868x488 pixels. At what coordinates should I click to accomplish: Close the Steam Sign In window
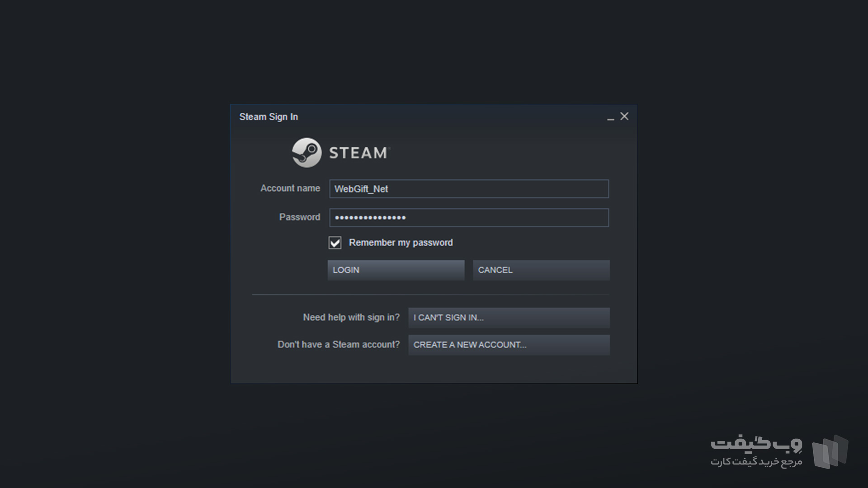point(624,117)
